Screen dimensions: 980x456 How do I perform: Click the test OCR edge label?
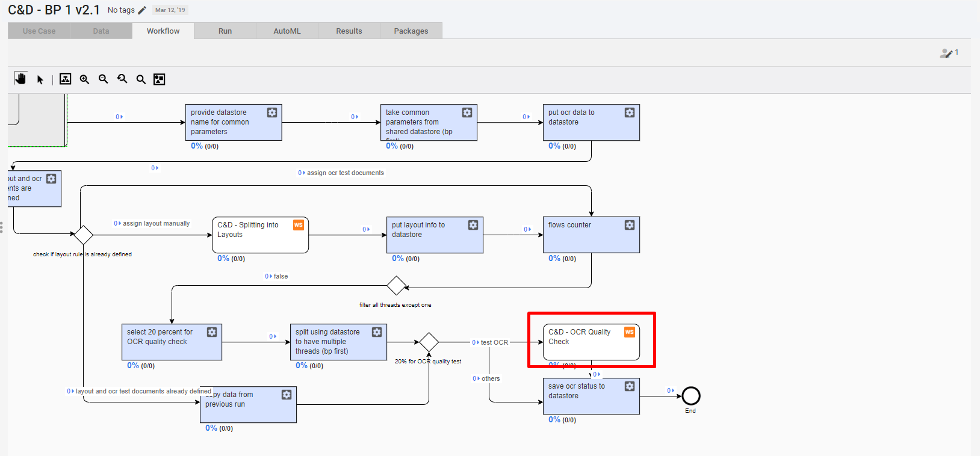[x=494, y=342]
